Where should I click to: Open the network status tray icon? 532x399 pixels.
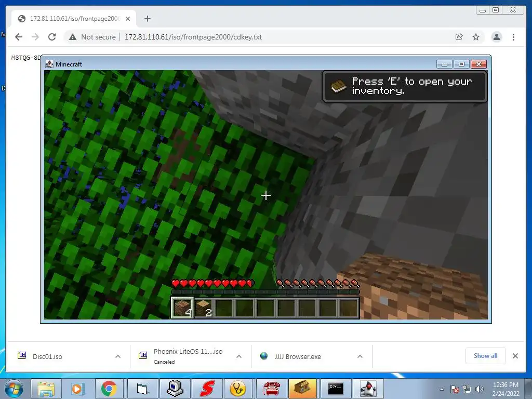[x=467, y=389]
